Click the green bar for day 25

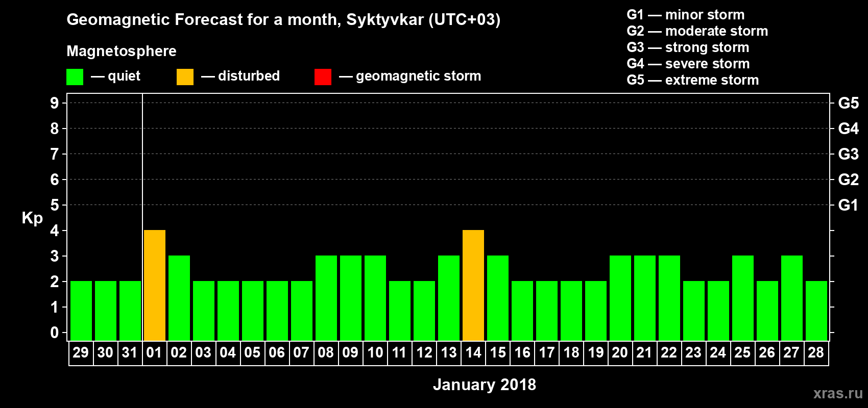(743, 298)
